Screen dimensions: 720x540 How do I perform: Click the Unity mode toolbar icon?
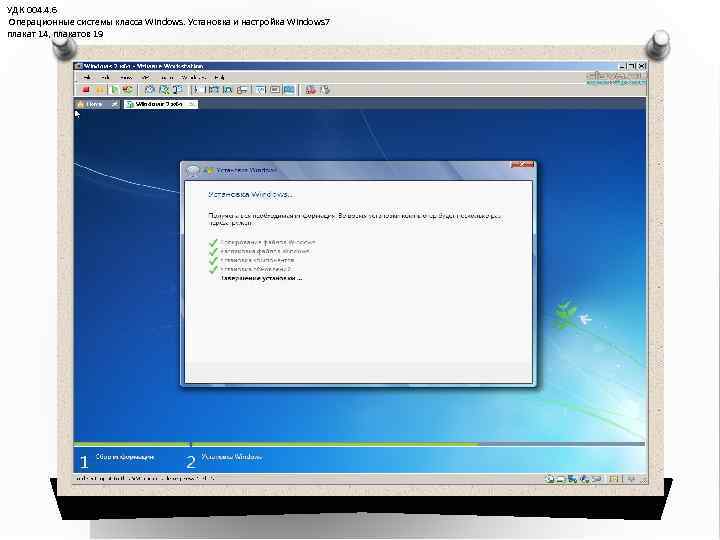242,90
